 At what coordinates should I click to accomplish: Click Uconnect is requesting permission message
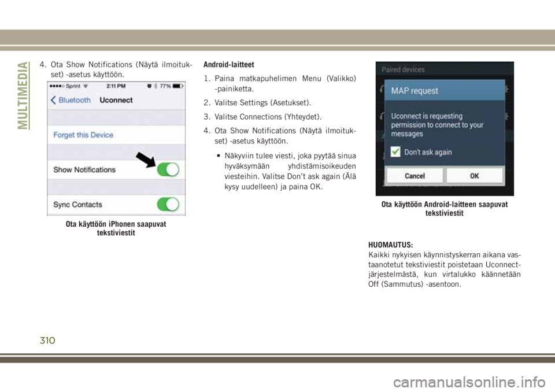(437, 125)
